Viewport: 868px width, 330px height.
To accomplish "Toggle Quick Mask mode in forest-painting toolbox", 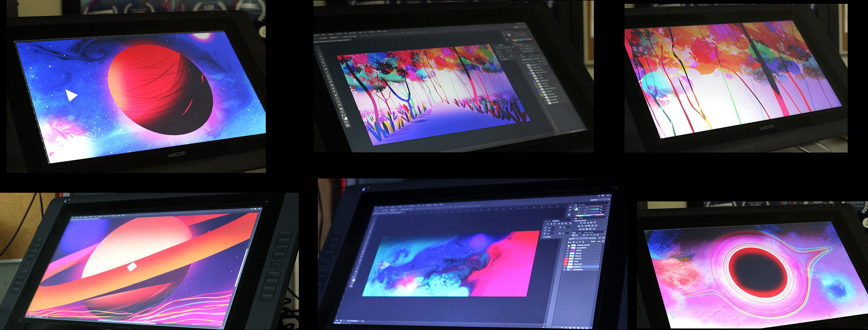I will click(346, 122).
